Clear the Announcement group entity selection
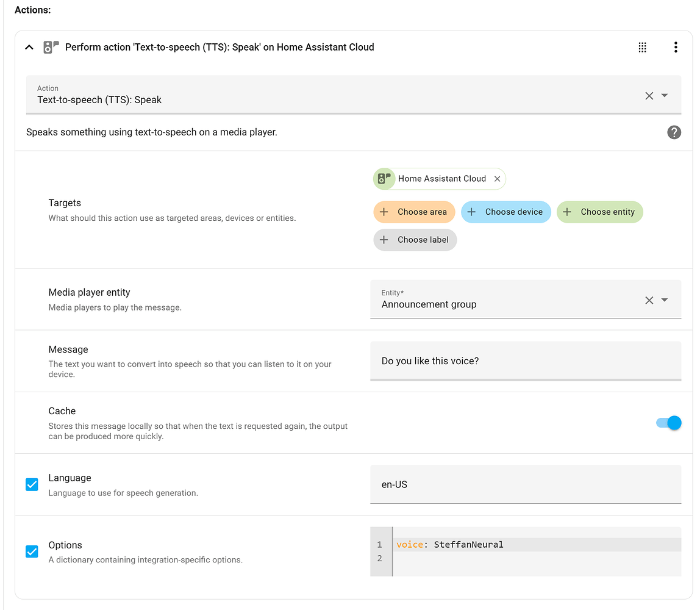The width and height of the screenshot is (700, 610). point(649,300)
